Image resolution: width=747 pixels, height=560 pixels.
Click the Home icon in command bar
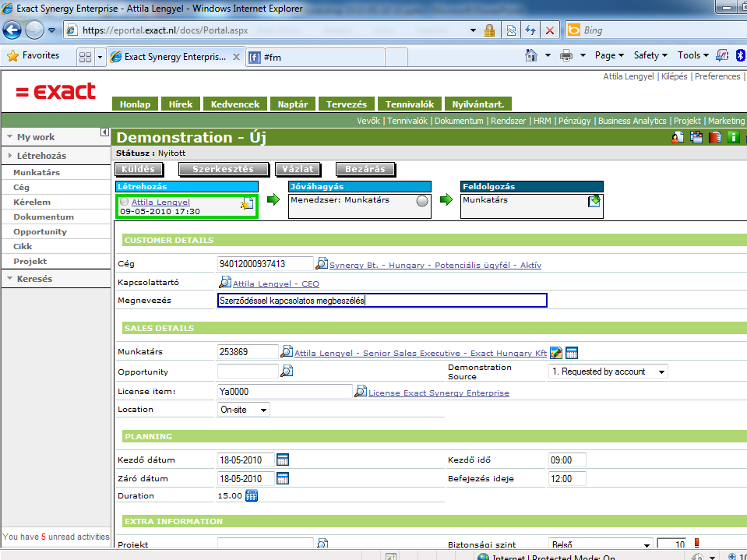click(x=530, y=55)
